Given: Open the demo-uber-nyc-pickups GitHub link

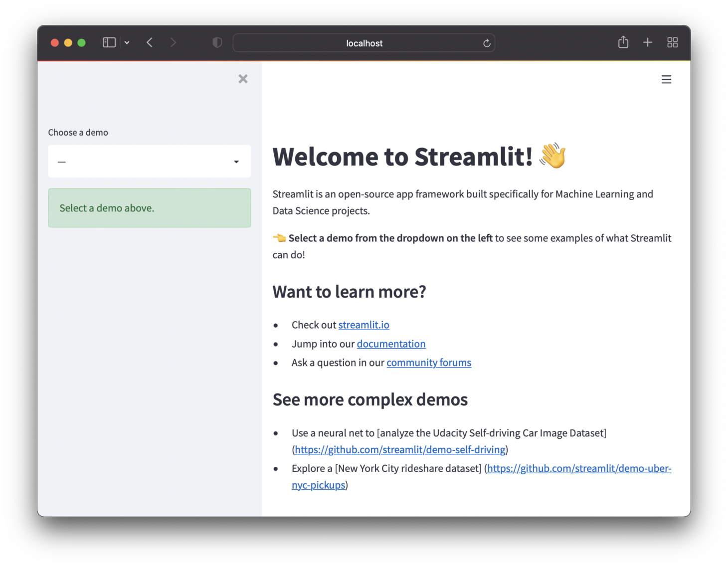Looking at the screenshot, I should tap(578, 468).
